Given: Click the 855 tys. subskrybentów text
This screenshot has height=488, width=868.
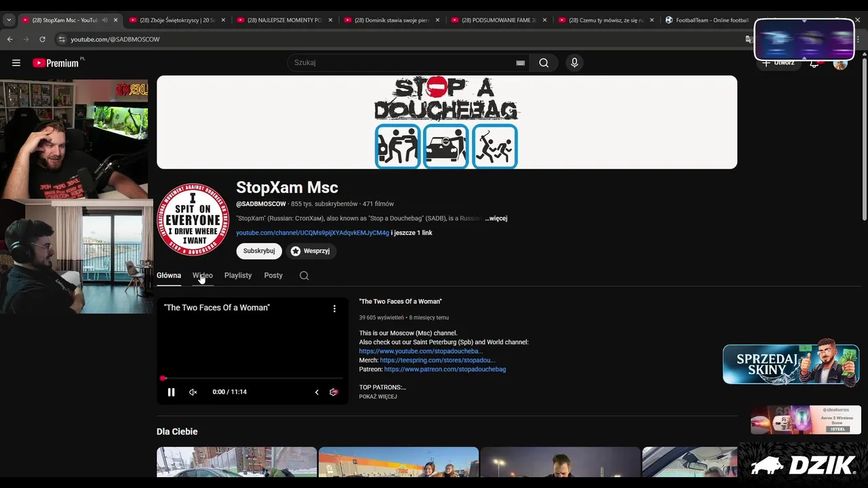Looking at the screenshot, I should pyautogui.click(x=324, y=204).
